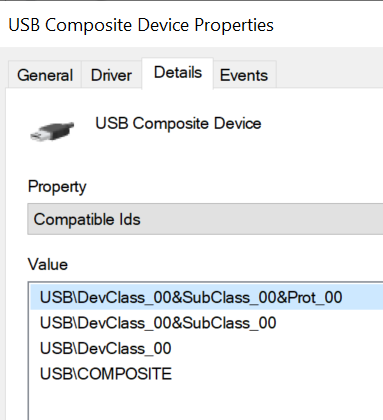
Task: Select the USB\DevClass_00&SubClass_00&Prot_00 value
Action: [x=191, y=297]
